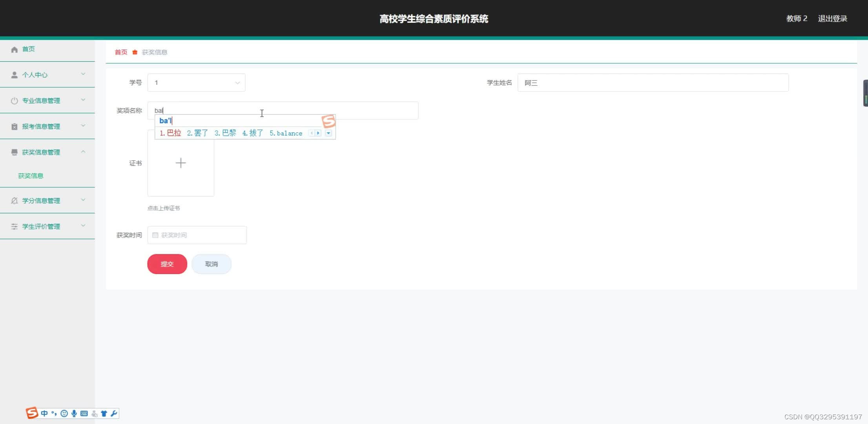Click the 学生姓名 field containing 阿三

click(x=653, y=83)
